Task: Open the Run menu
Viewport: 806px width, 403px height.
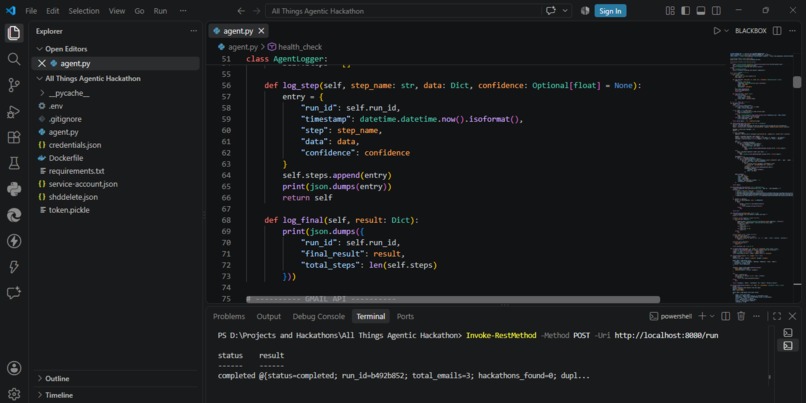Action: pyautogui.click(x=160, y=11)
